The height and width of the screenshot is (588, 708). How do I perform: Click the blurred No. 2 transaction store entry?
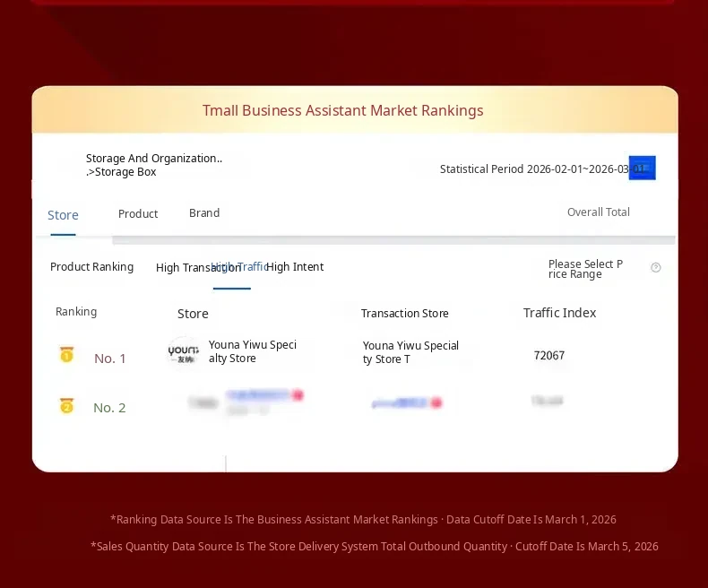[x=406, y=402]
